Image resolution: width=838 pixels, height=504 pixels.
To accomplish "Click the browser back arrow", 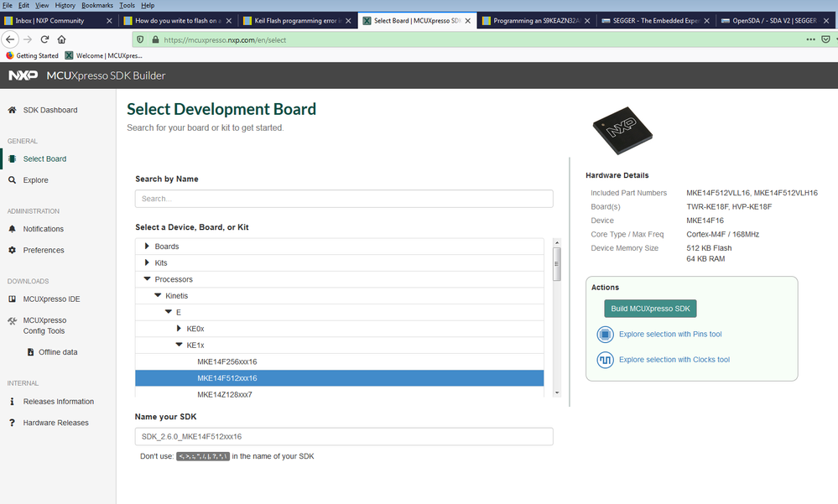I will 10,39.
